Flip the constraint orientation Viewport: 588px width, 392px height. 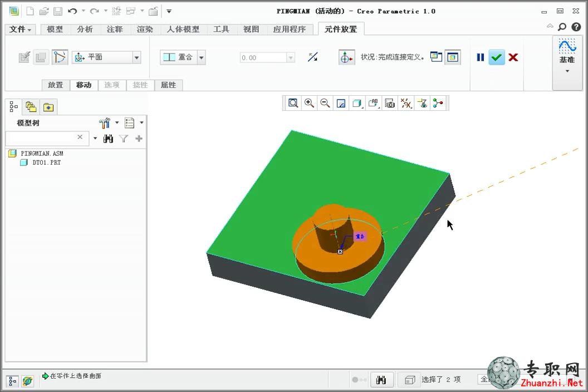313,57
